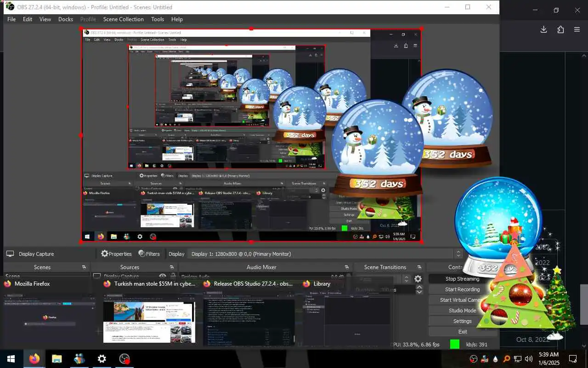Pop out the Scenes dock
Image resolution: width=588 pixels, height=368 pixels.
pos(84,267)
